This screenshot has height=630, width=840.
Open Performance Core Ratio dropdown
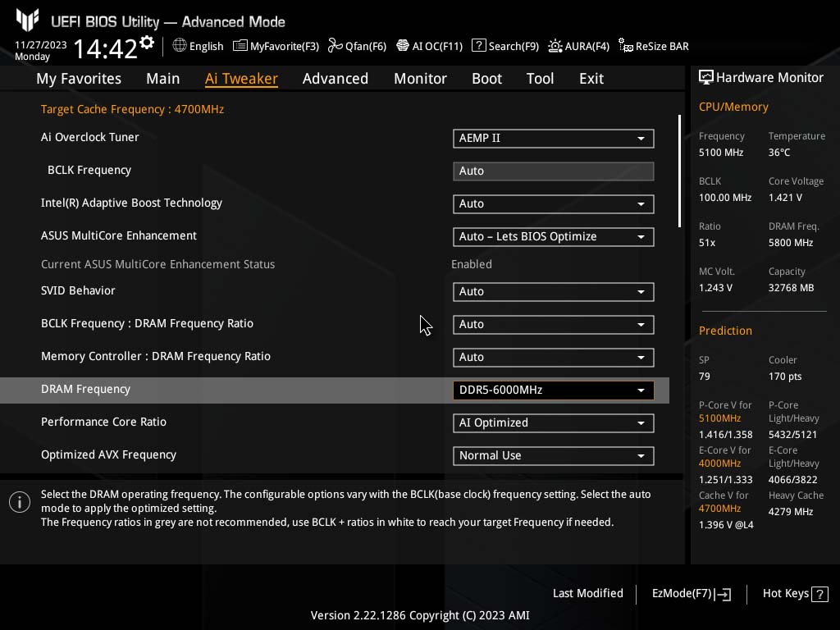click(x=553, y=423)
